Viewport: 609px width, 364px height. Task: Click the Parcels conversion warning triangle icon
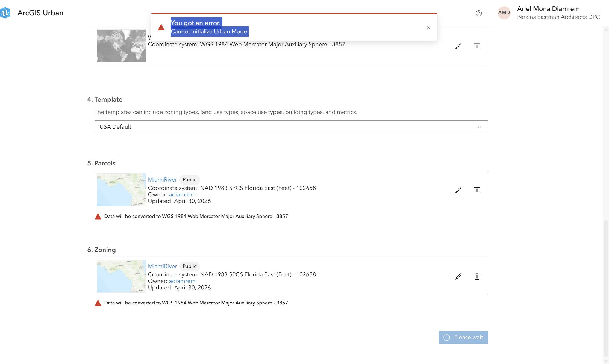coord(98,217)
